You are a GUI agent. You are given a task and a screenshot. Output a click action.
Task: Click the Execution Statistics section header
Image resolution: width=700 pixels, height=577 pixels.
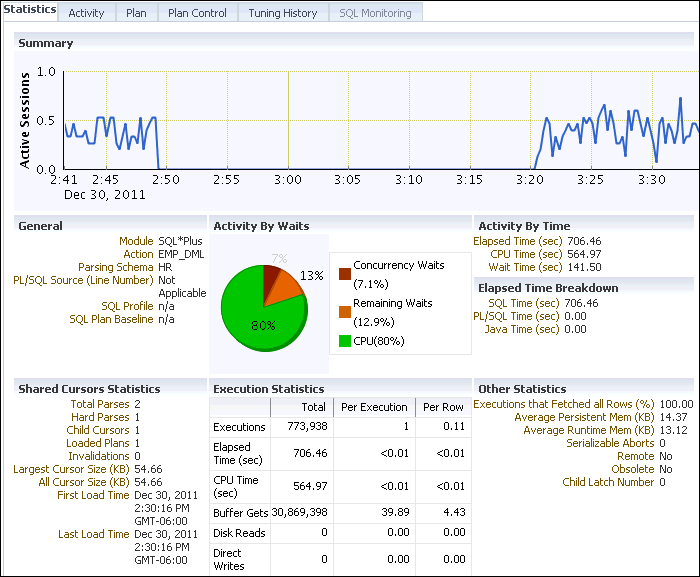point(269,388)
